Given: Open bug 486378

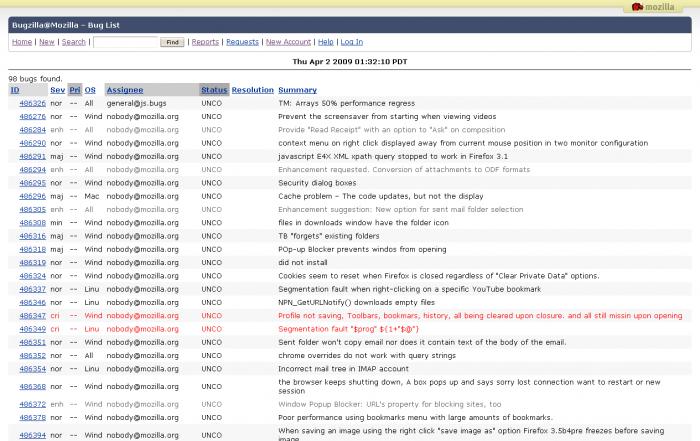Looking at the screenshot, I should coord(33,418).
